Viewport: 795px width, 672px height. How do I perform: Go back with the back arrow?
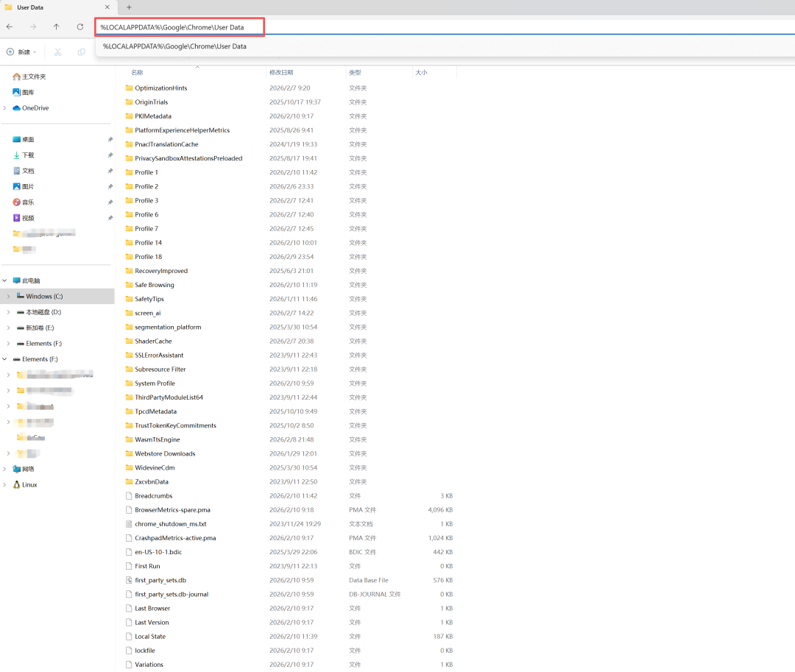[x=10, y=26]
